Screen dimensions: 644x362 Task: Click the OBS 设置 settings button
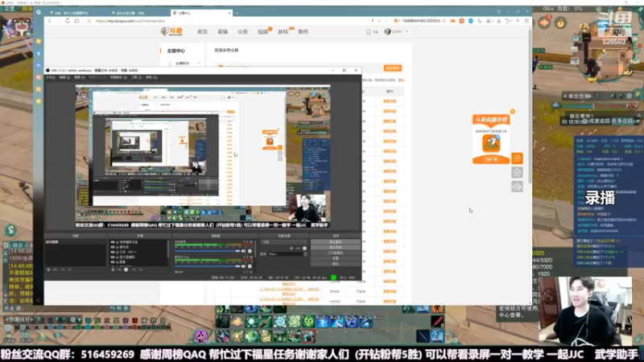tap(336, 258)
